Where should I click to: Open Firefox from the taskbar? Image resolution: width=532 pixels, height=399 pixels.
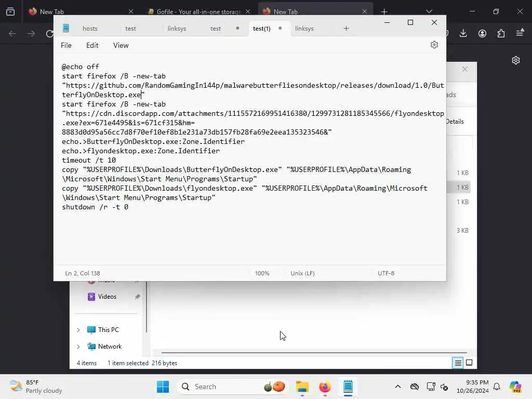coord(325,387)
